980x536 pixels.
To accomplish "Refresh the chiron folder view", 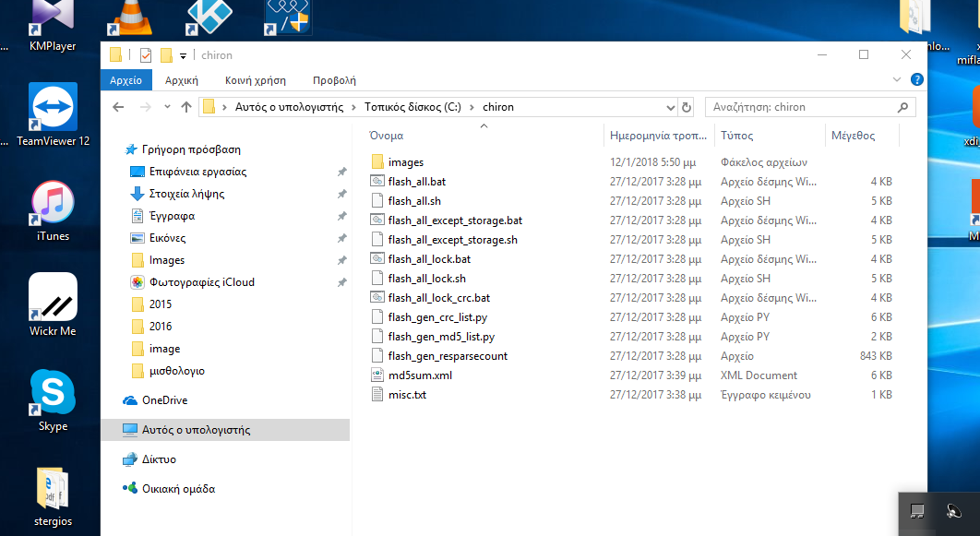I will click(686, 107).
